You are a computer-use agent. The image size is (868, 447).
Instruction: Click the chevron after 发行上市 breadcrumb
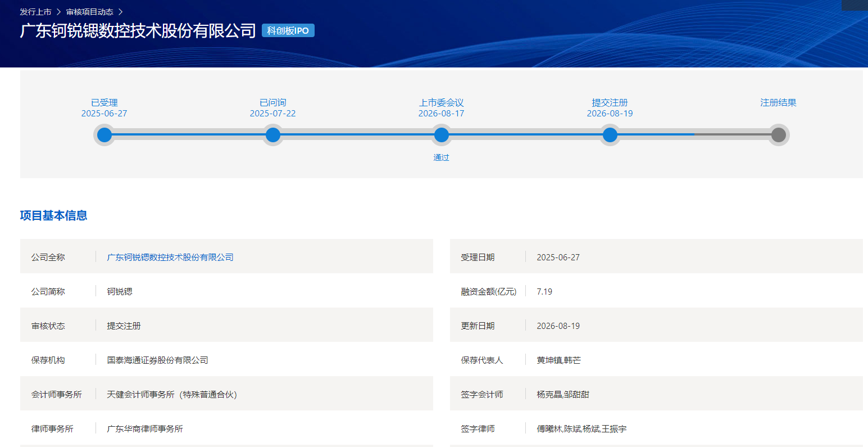[58, 12]
